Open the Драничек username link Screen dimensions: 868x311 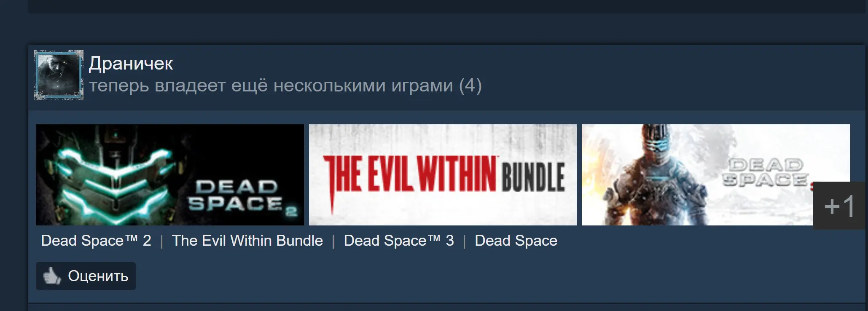pos(131,63)
